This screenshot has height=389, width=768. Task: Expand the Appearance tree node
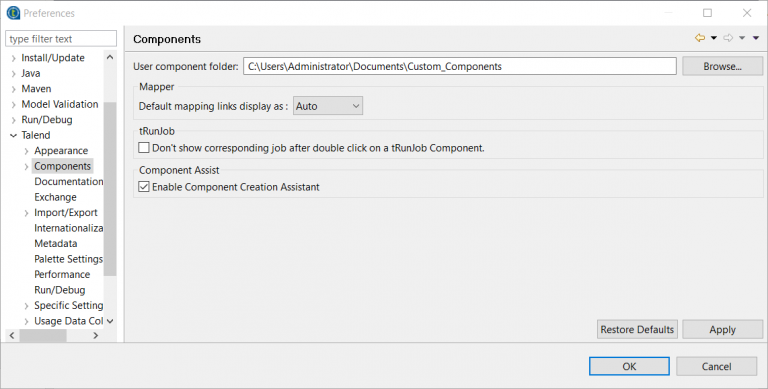click(26, 151)
